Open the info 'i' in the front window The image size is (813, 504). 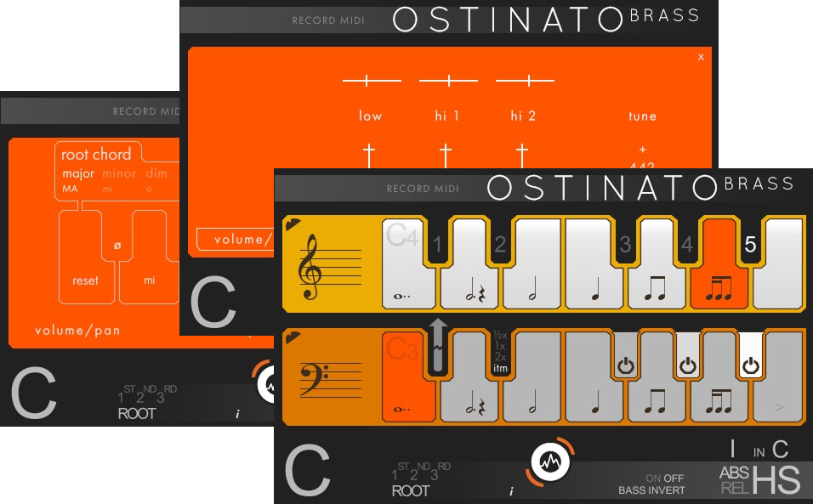(511, 491)
